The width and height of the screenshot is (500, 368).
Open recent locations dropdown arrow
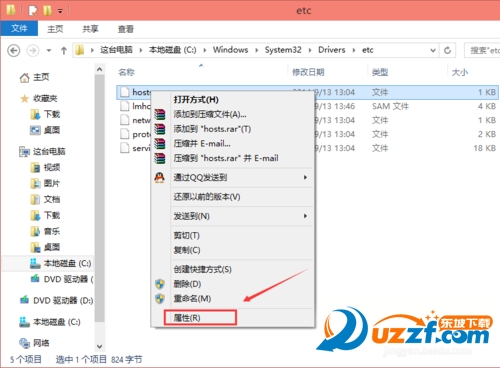point(49,51)
